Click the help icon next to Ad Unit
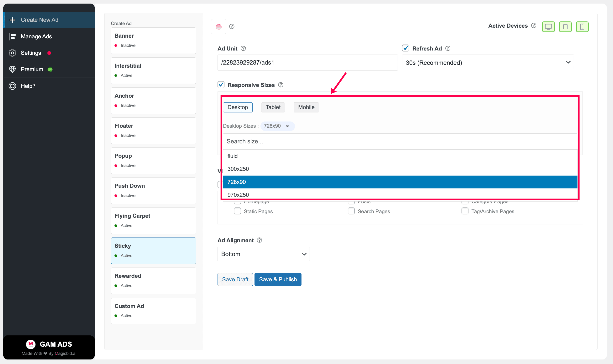 (243, 48)
